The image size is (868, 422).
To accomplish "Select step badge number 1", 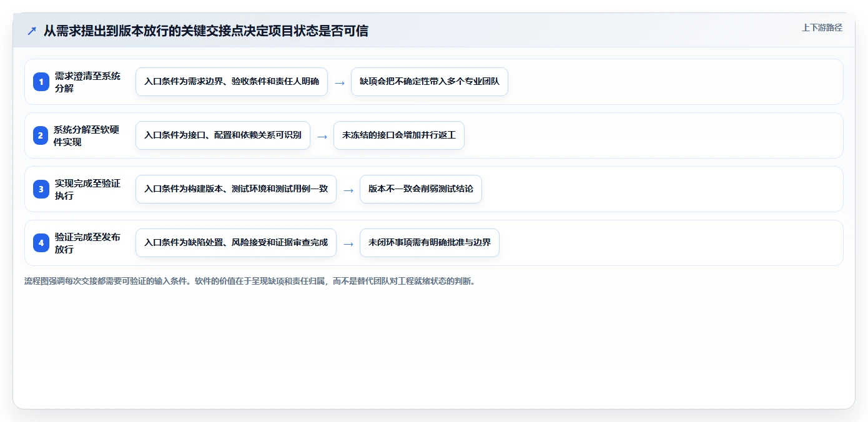I will point(41,82).
